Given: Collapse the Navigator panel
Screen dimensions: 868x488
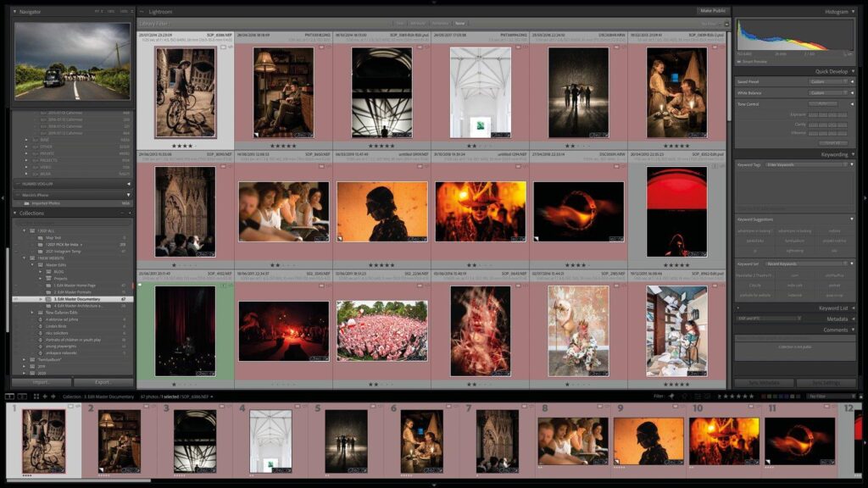Looking at the screenshot, I should point(16,12).
